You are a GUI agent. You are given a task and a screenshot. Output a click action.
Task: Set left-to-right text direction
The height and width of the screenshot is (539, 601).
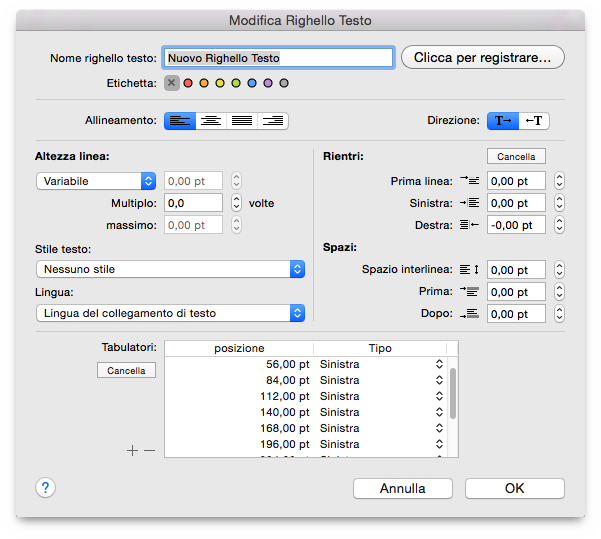[x=503, y=121]
